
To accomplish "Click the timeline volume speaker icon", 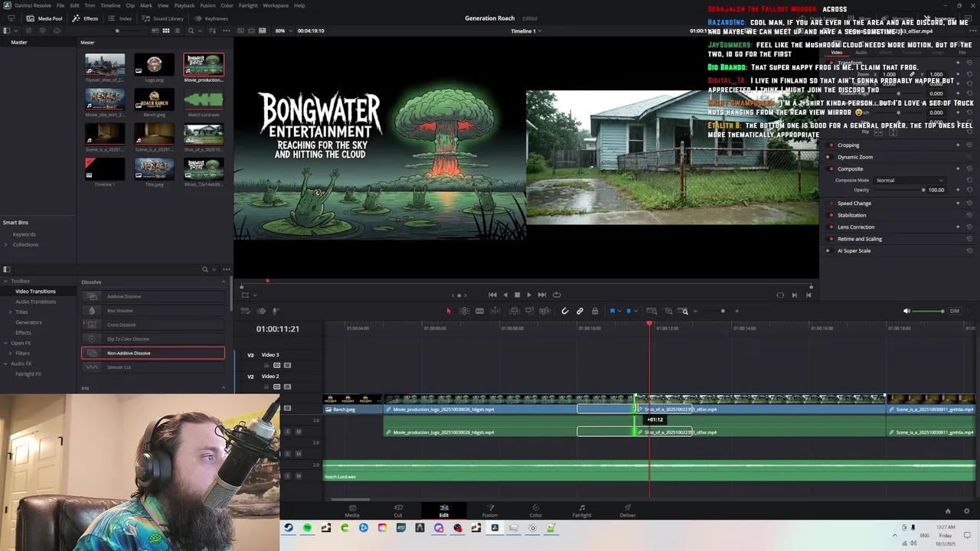I will pos(907,311).
